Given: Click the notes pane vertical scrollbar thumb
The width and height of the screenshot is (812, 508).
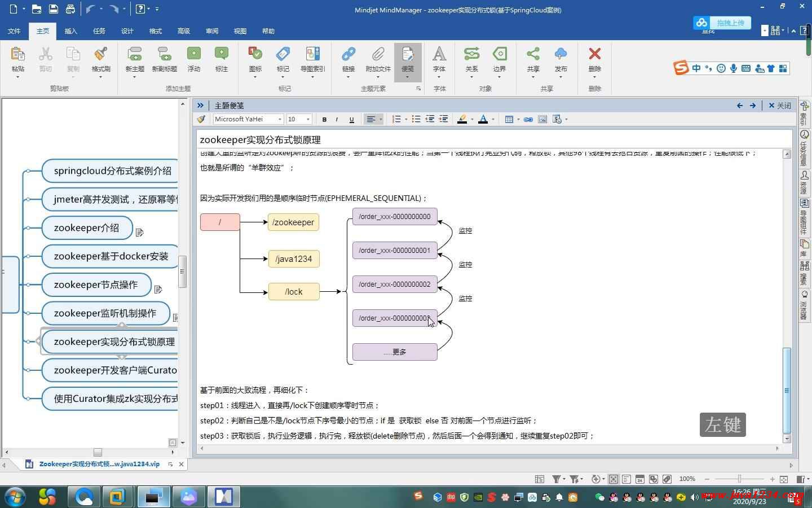Looking at the screenshot, I should click(x=787, y=390).
